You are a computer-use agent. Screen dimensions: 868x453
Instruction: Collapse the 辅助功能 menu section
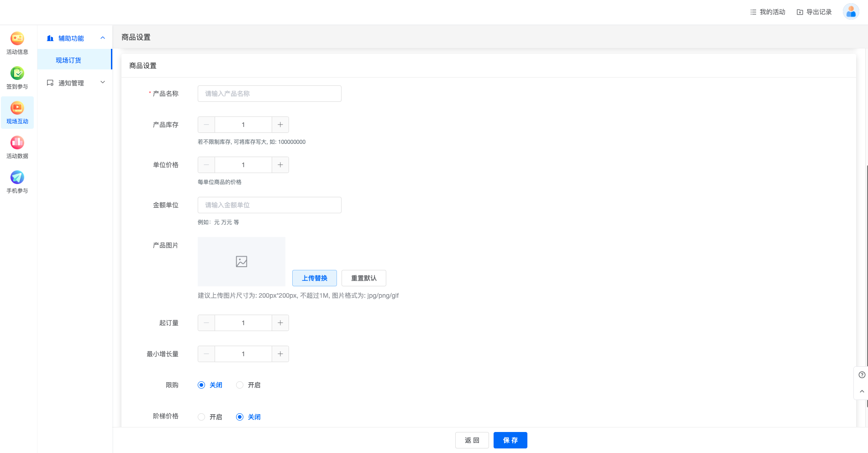103,38
